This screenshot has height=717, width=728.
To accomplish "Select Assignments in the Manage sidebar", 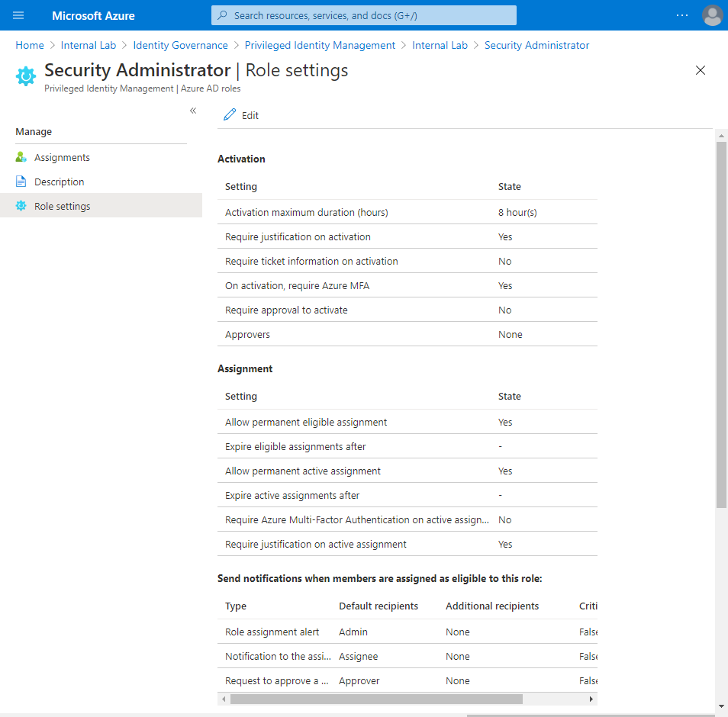I will click(x=61, y=156).
